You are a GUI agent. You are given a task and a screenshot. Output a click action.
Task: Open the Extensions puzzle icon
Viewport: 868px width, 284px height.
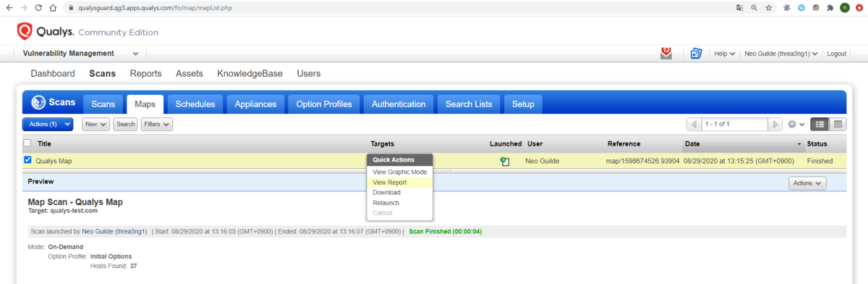(830, 7)
